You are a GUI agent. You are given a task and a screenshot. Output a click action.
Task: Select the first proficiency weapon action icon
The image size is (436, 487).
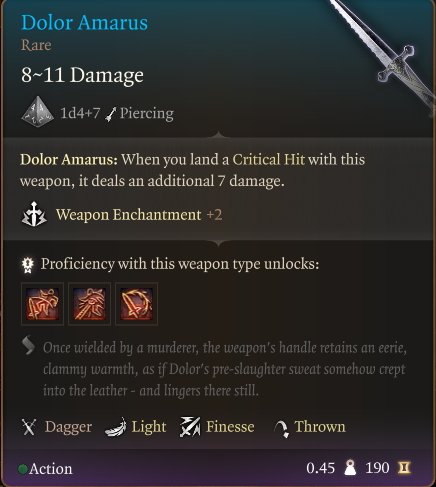pyautogui.click(x=42, y=304)
